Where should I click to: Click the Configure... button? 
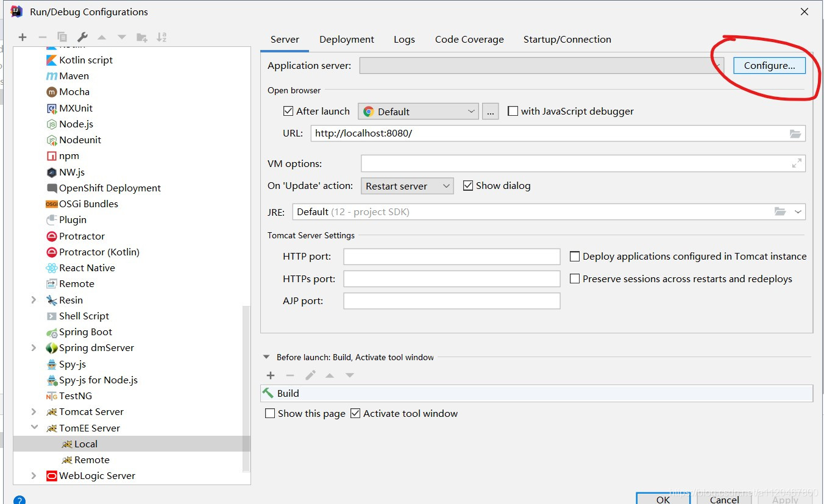[769, 65]
